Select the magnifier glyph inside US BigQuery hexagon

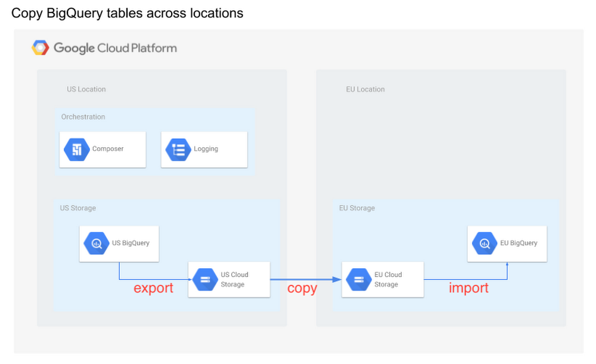click(96, 244)
